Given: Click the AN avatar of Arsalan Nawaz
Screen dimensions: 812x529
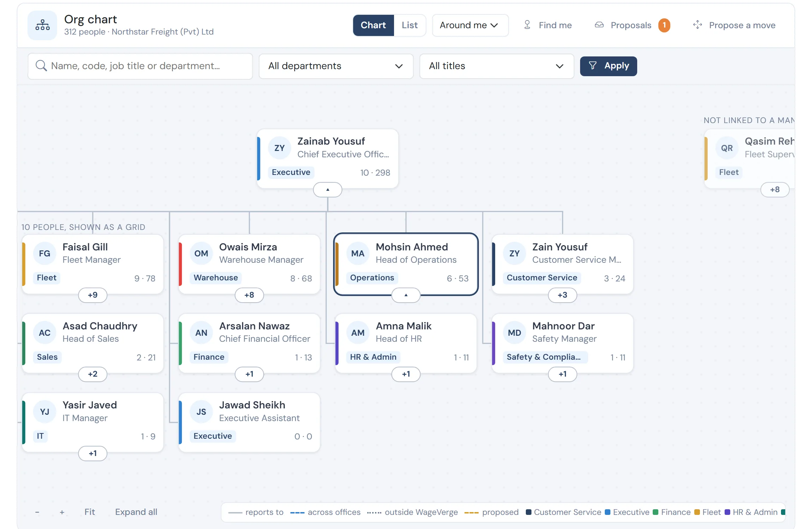Looking at the screenshot, I should pyautogui.click(x=201, y=333).
